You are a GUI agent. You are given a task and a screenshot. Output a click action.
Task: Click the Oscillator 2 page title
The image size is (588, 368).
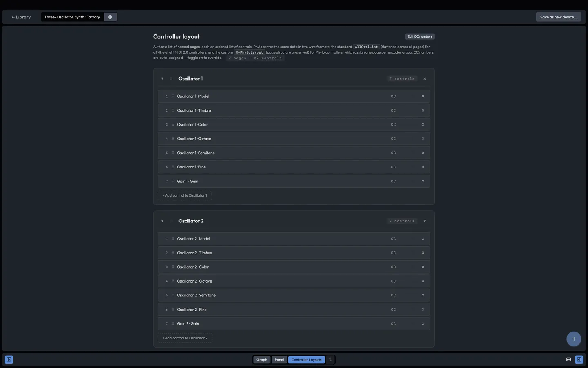[191, 221]
